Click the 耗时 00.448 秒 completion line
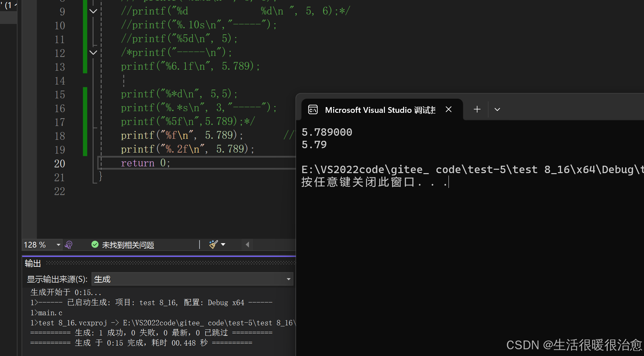 coord(141,343)
